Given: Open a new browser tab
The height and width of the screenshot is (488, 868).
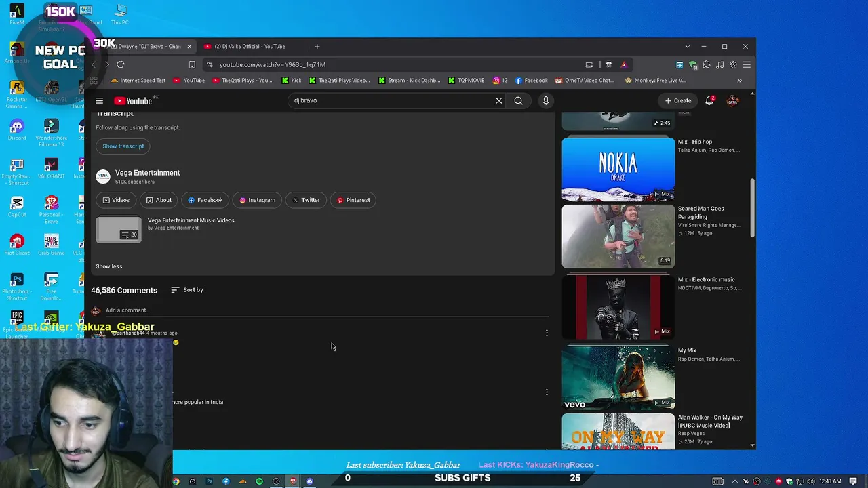Looking at the screenshot, I should pos(317,47).
